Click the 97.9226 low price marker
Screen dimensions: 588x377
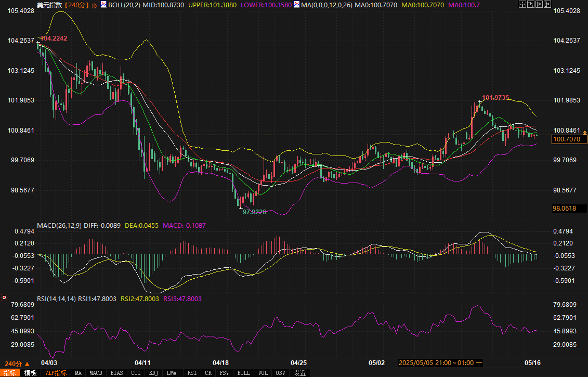coord(254,212)
